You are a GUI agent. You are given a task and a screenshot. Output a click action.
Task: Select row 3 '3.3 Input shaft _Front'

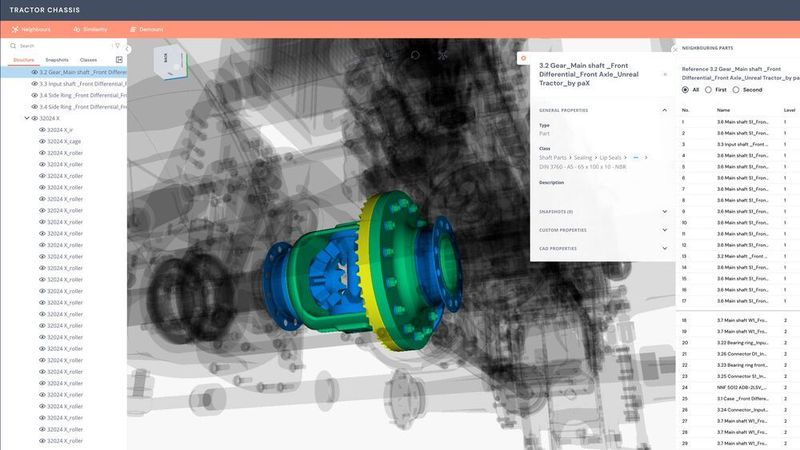[738, 144]
